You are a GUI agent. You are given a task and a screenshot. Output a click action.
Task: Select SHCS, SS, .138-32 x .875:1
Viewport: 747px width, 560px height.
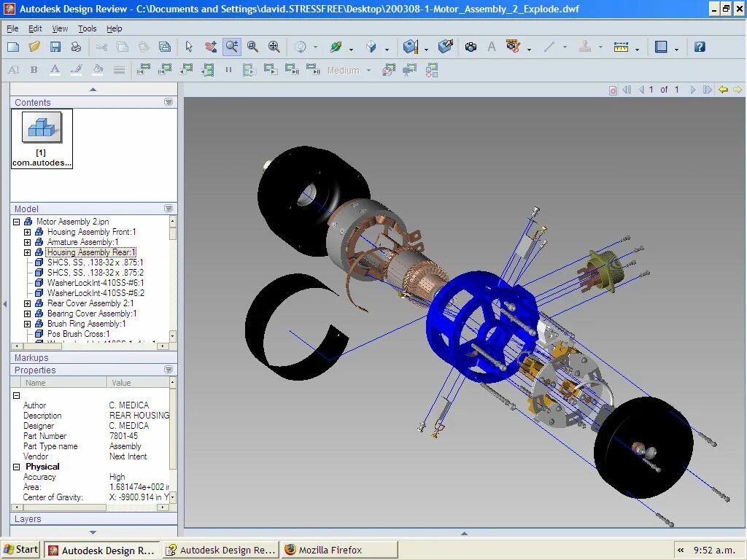pos(96,262)
